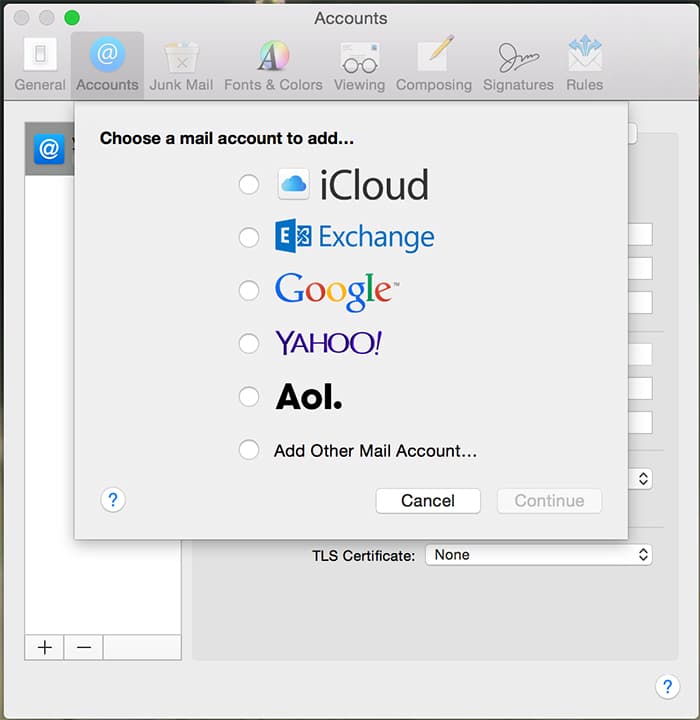Open Fonts & Colors preferences
The image size is (700, 720).
pyautogui.click(x=273, y=65)
